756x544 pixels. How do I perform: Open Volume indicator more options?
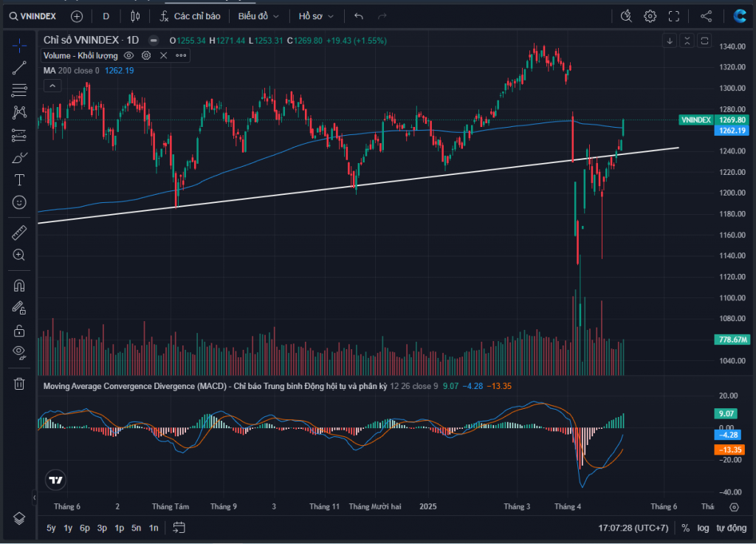point(181,56)
